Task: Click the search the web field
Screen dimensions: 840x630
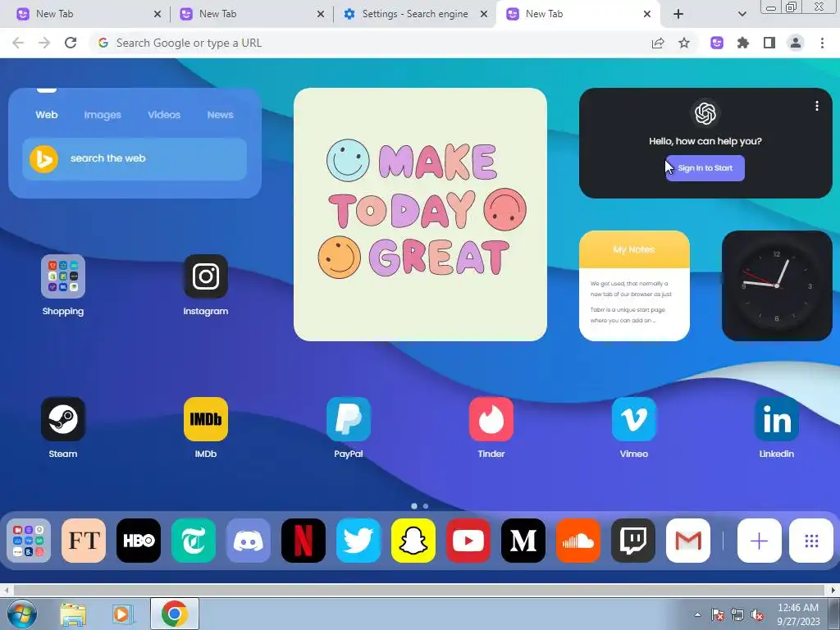Action: click(135, 158)
